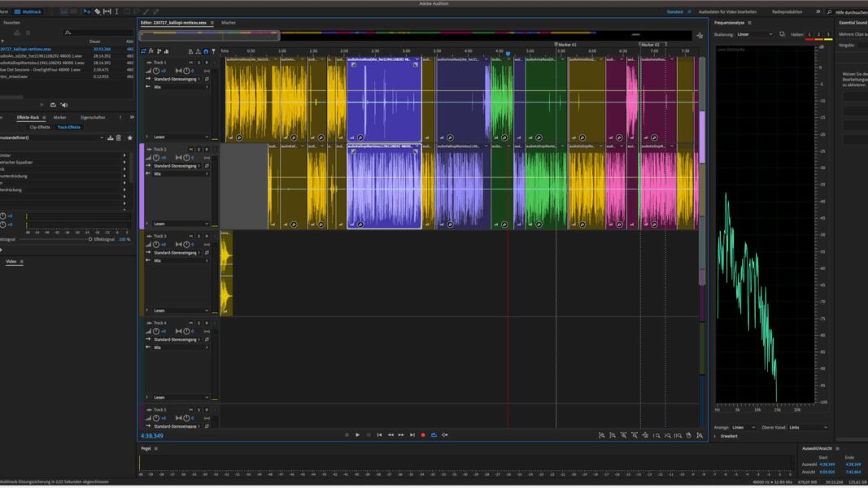The image size is (868, 488).
Task: Toggle auto-play speaker icon in Files panel
Action: click(x=64, y=105)
